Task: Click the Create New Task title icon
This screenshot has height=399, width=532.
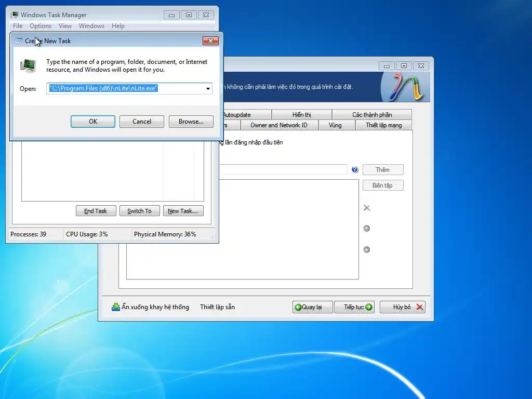Action: 19,41
